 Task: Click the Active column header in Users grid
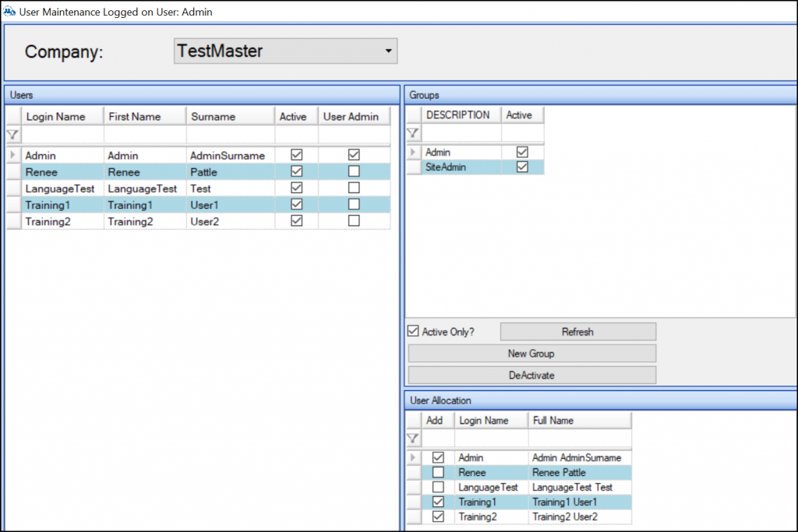297,116
